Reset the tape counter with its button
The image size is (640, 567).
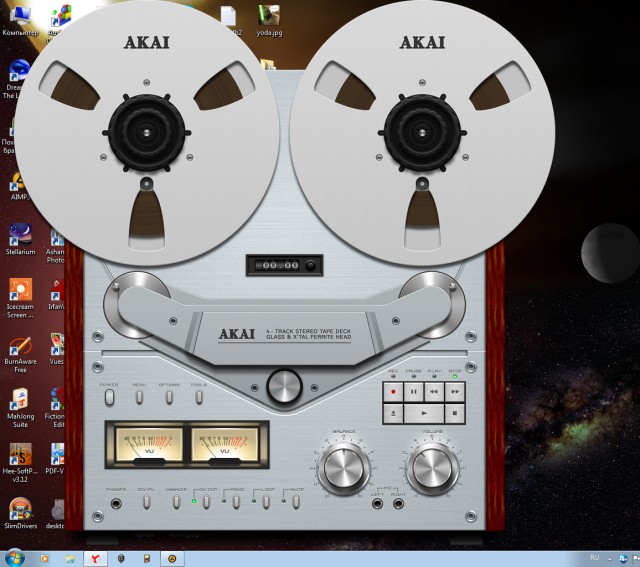coord(311,265)
